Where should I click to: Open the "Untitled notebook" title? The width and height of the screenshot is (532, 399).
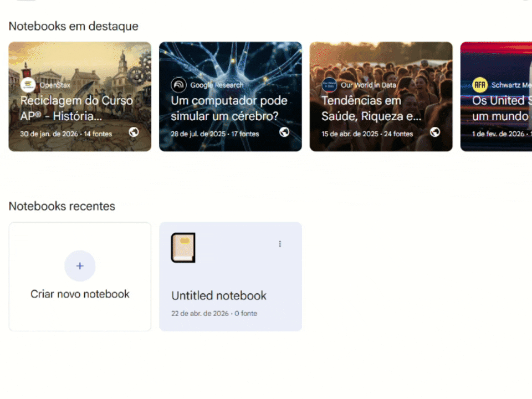219,296
